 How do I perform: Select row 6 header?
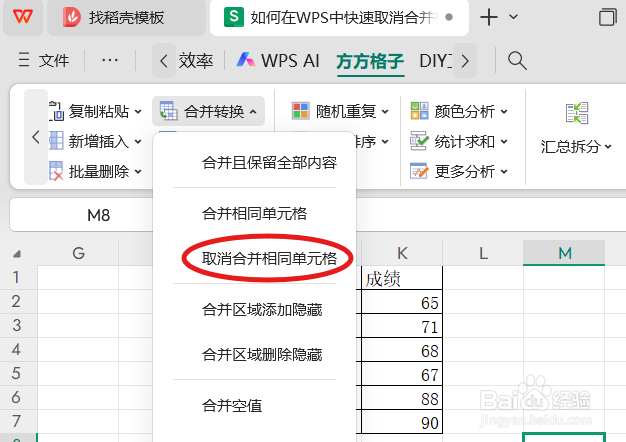(x=16, y=397)
